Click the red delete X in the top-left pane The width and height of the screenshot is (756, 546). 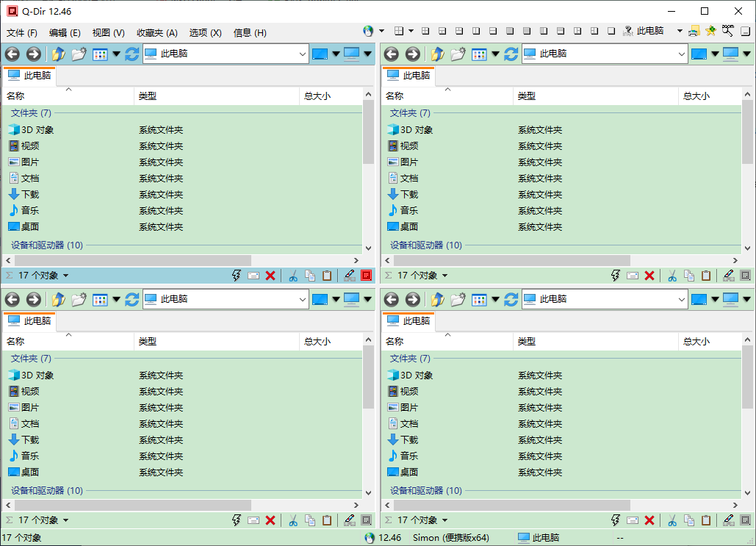tap(270, 276)
